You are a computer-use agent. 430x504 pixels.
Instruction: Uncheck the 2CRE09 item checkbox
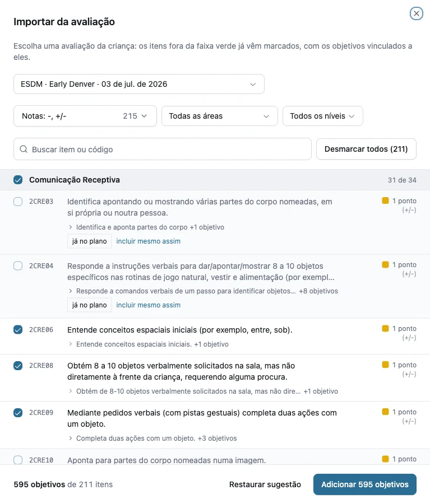pyautogui.click(x=18, y=413)
